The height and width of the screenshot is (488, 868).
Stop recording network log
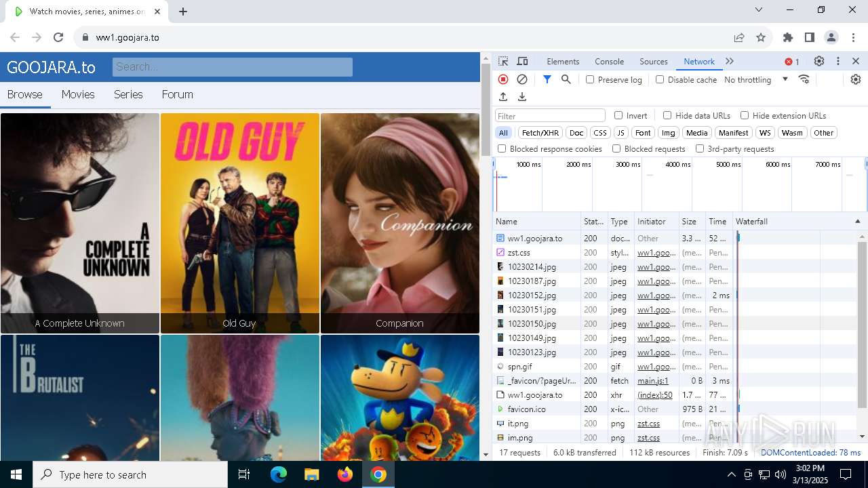[503, 79]
